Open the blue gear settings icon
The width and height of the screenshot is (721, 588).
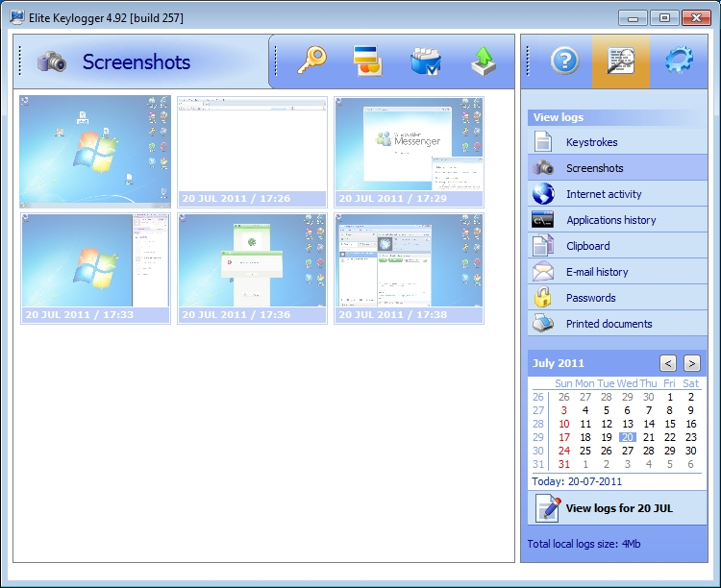[x=679, y=61]
